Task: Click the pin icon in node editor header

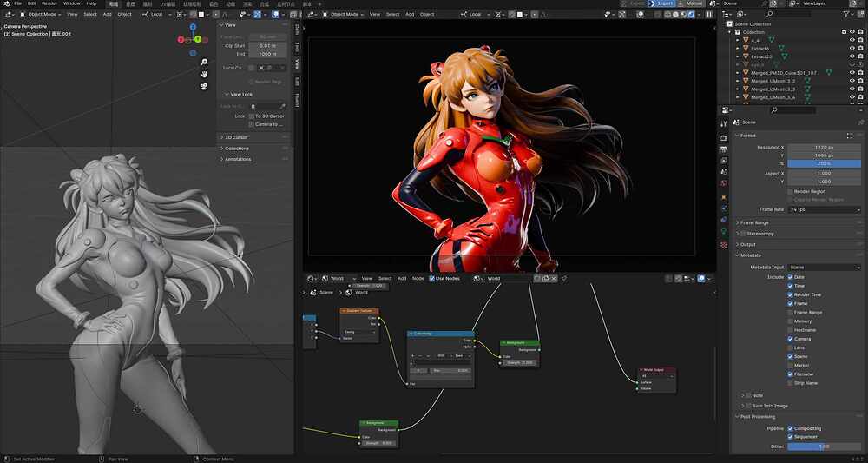Action: click(x=564, y=279)
